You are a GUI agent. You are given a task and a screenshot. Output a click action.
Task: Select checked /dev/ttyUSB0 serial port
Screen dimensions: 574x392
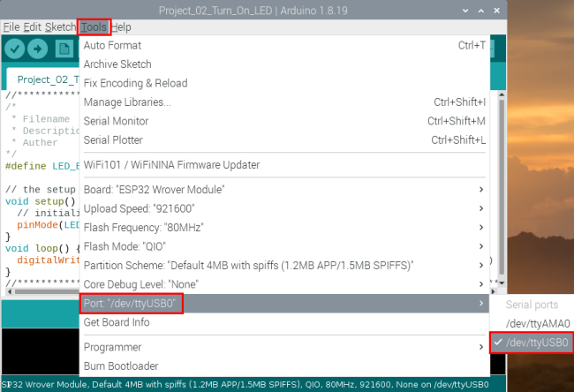(532, 343)
